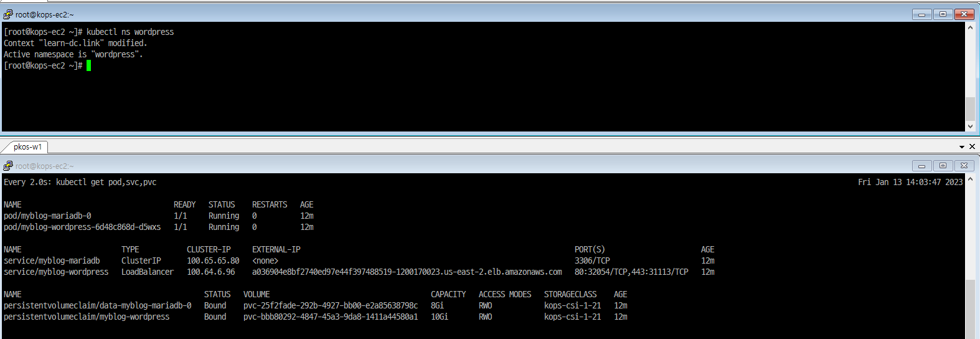The height and width of the screenshot is (339, 980).
Task: Click top terminal scrollbar down arrow
Action: [x=970, y=127]
